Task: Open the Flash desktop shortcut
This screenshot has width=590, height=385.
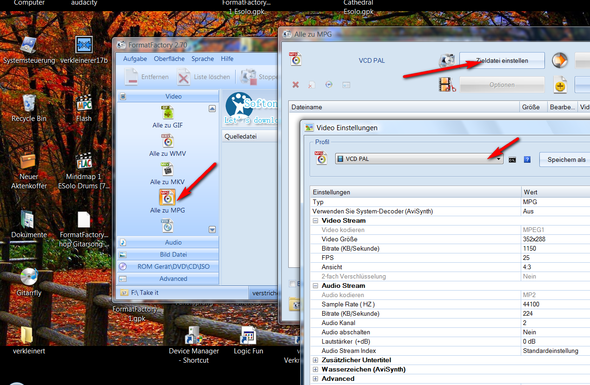Action: [84, 103]
